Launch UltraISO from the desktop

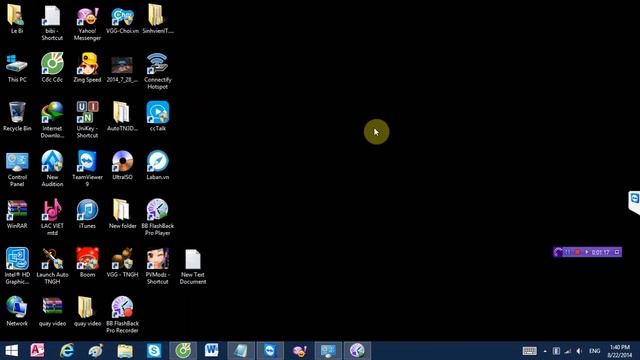122,165
